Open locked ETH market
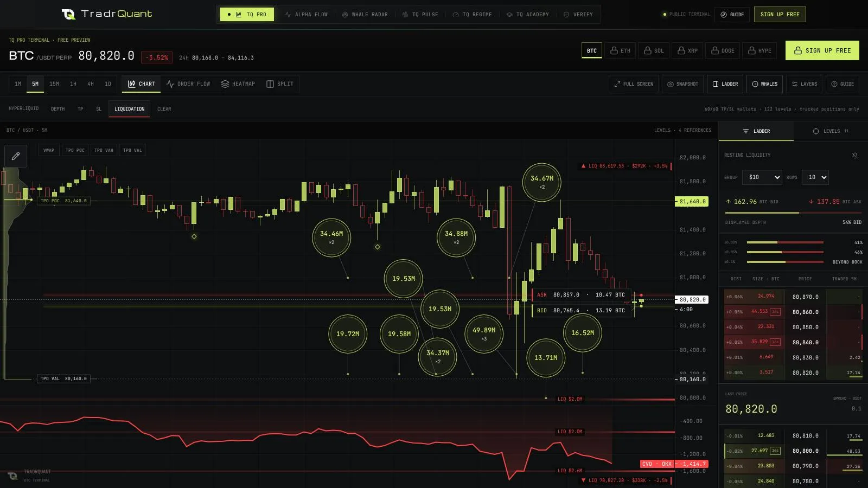Screen dimensions: 868x488 click(x=620, y=51)
